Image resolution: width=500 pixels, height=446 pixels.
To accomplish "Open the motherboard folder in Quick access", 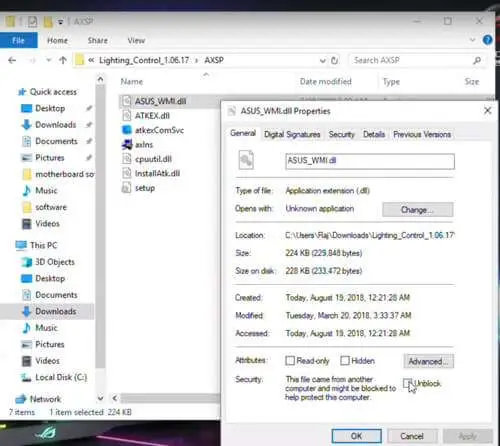I will pos(58,174).
